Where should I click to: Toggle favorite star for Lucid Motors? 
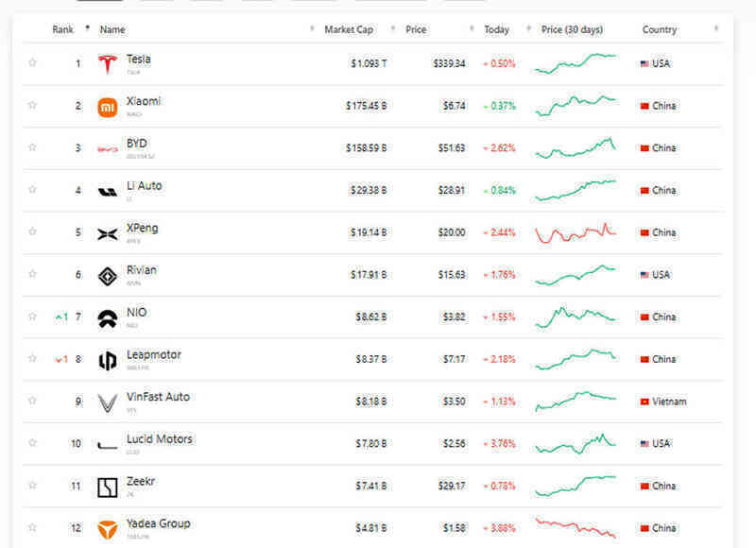(32, 442)
